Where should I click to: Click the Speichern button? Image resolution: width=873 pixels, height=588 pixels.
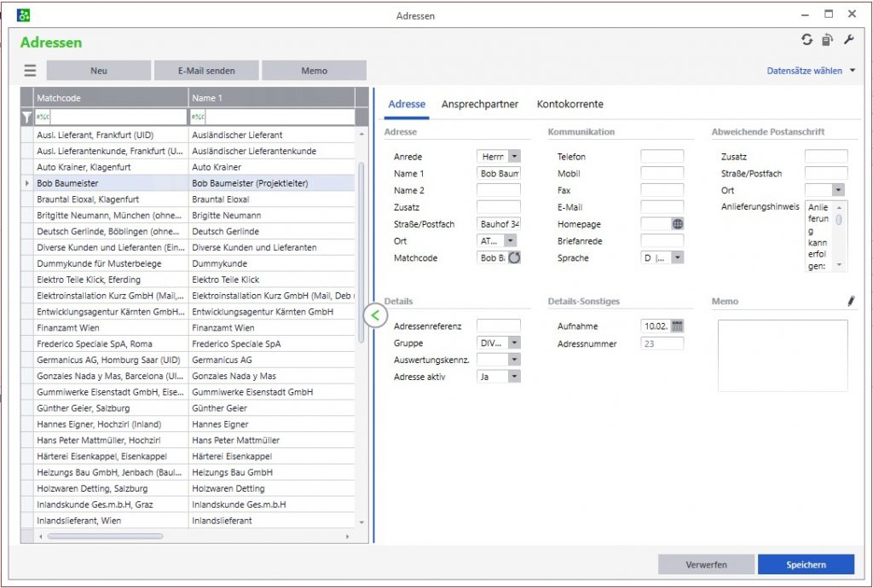pos(806,564)
